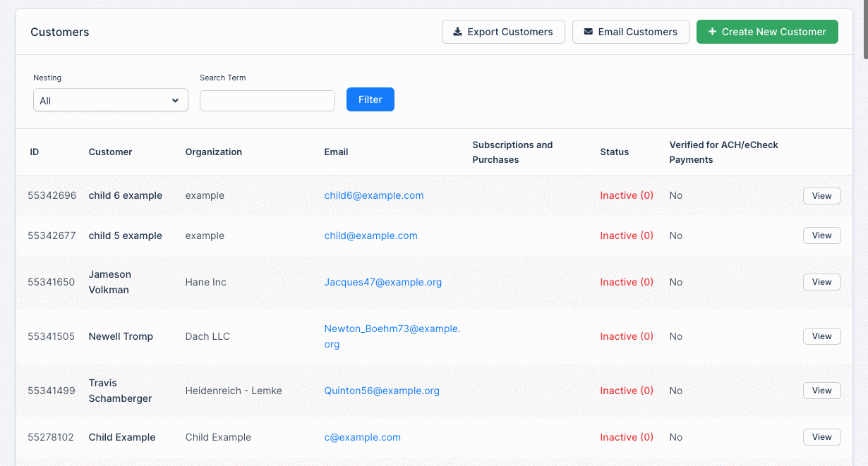Image resolution: width=868 pixels, height=466 pixels.
Task: Click customer ID 55342696
Action: 52,195
